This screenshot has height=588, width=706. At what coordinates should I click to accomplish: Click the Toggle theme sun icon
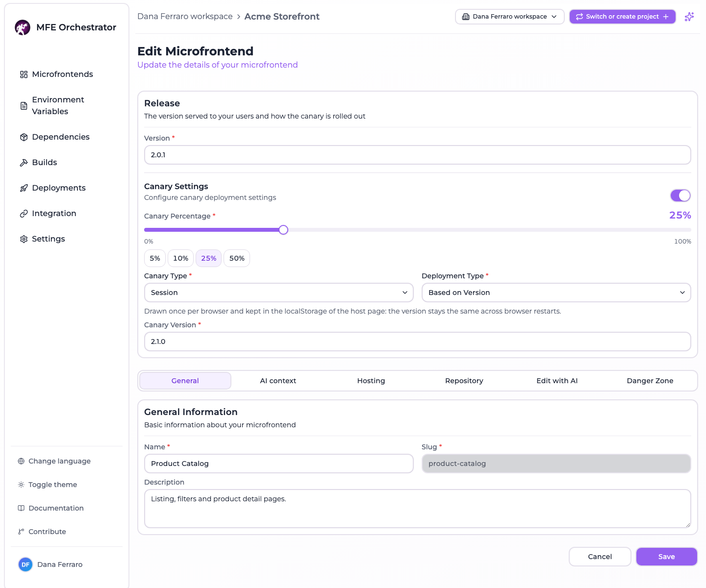[21, 485]
